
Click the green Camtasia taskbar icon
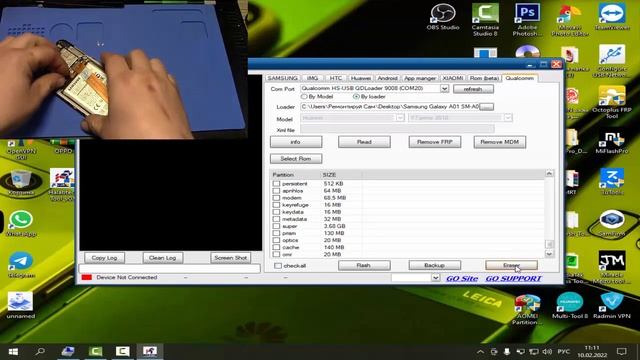(x=96, y=351)
